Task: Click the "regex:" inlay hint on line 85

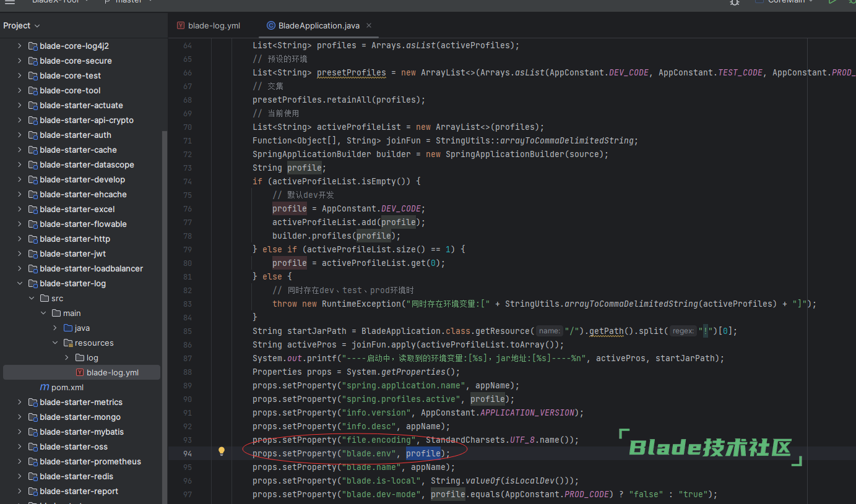Action: coord(683,331)
